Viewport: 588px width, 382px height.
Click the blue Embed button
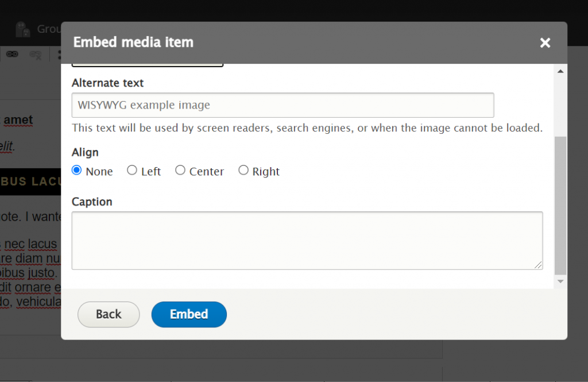pyautogui.click(x=189, y=314)
